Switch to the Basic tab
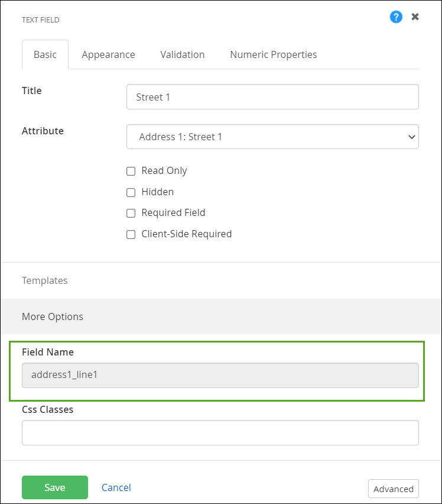The image size is (442, 504). [45, 54]
